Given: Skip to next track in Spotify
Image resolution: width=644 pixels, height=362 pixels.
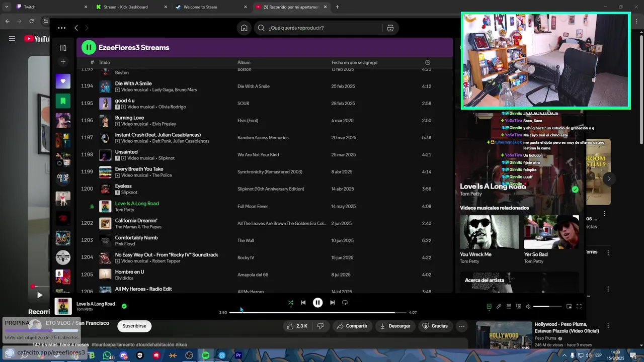Looking at the screenshot, I should pos(332,303).
